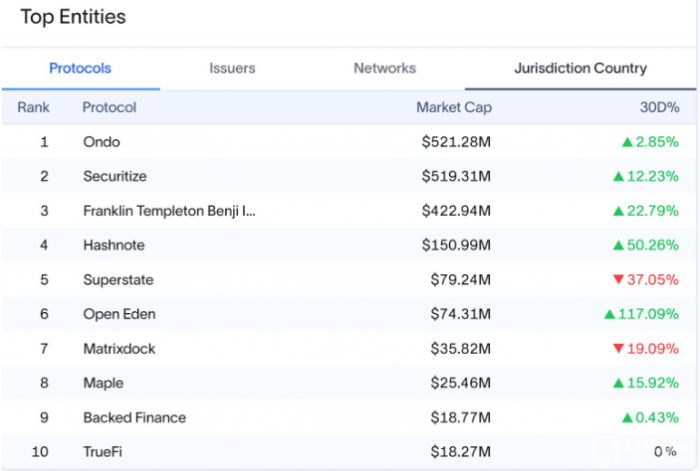
Task: Click the Rank column header
Action: (33, 107)
